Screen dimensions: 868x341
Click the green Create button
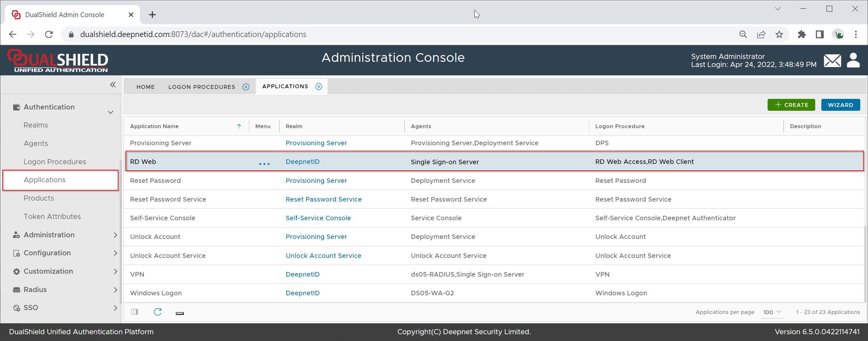791,105
